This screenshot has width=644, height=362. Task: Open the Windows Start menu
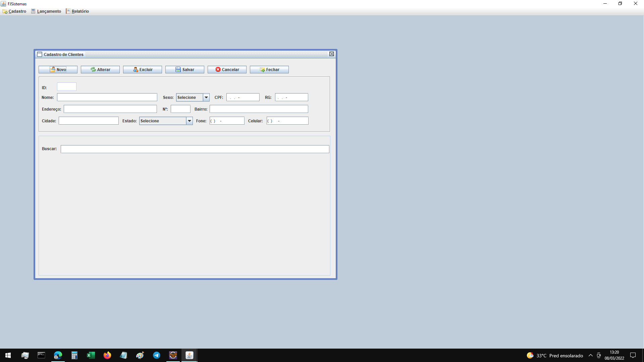click(8, 355)
